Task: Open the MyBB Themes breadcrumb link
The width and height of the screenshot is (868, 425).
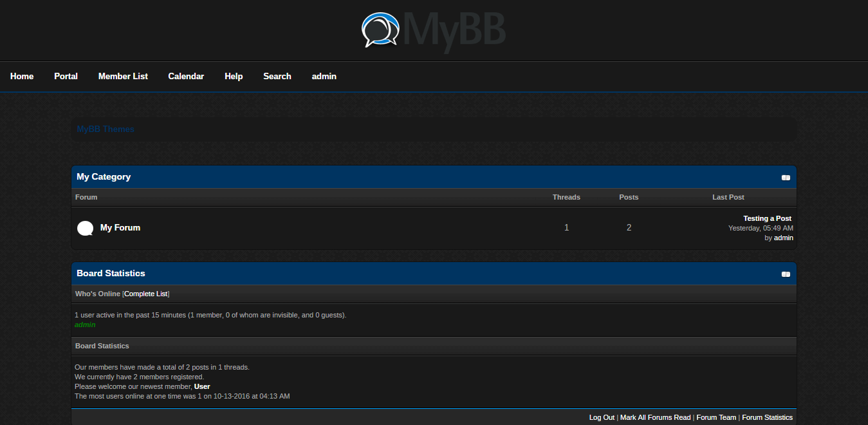Action: pos(106,129)
